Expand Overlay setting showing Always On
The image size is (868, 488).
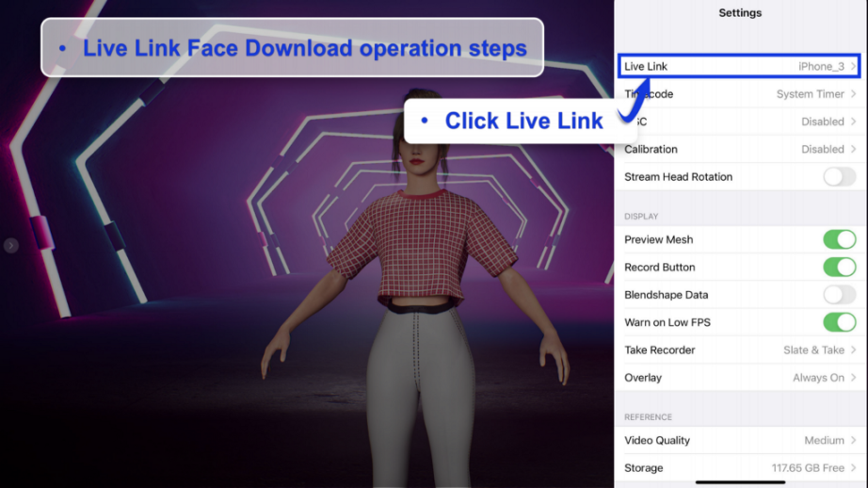click(x=740, y=378)
